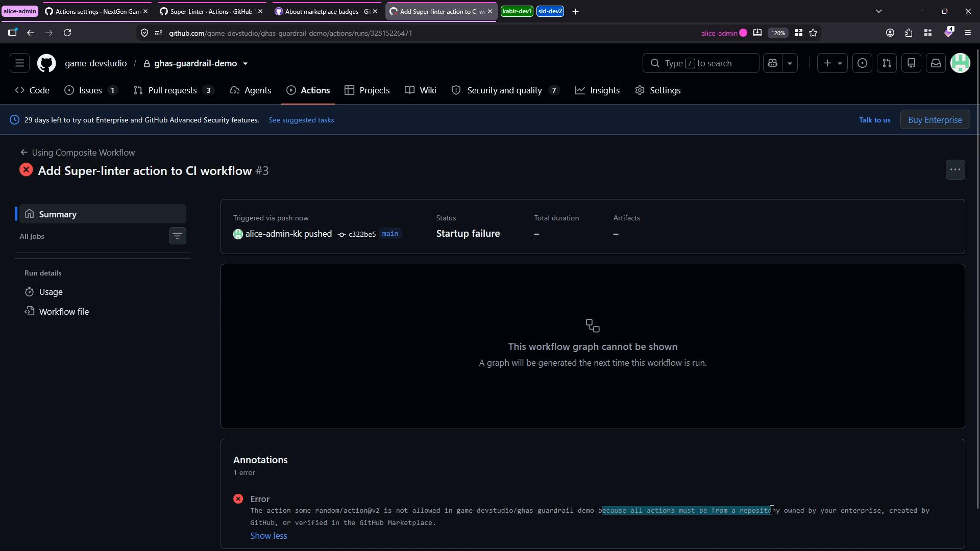Click the See suggested tasks link

pyautogui.click(x=301, y=120)
